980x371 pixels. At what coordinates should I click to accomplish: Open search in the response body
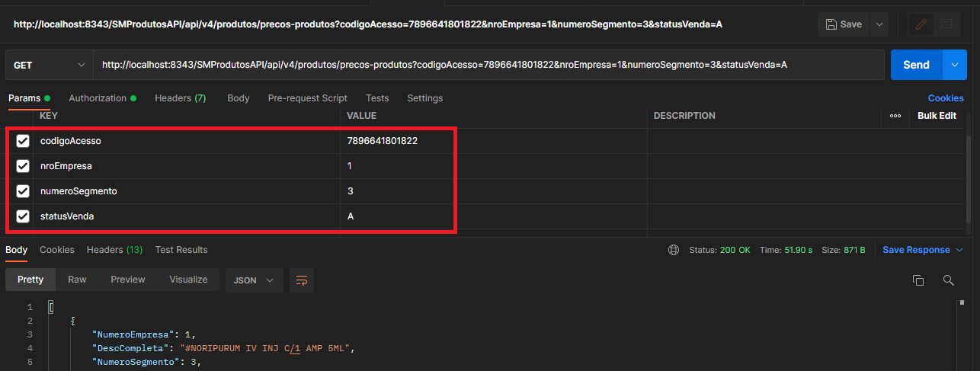pyautogui.click(x=949, y=280)
